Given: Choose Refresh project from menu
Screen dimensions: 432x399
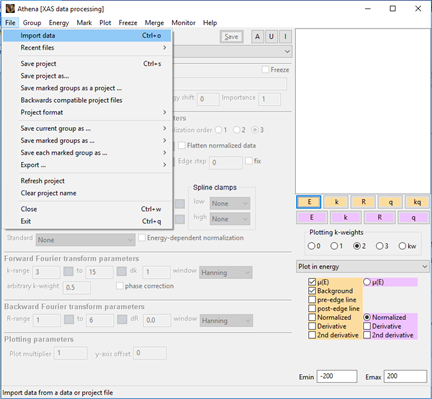Looking at the screenshot, I should [87, 181].
